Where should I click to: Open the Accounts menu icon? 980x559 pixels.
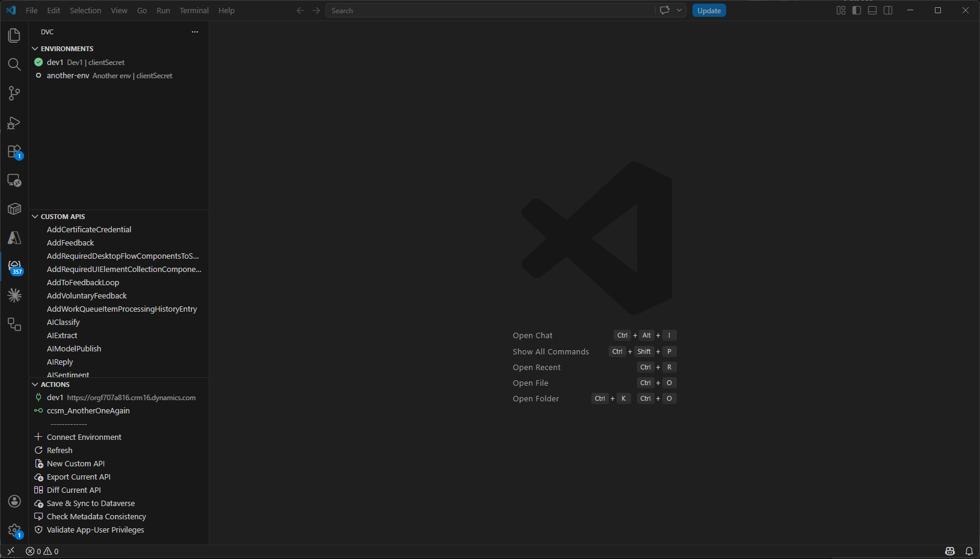point(14,501)
